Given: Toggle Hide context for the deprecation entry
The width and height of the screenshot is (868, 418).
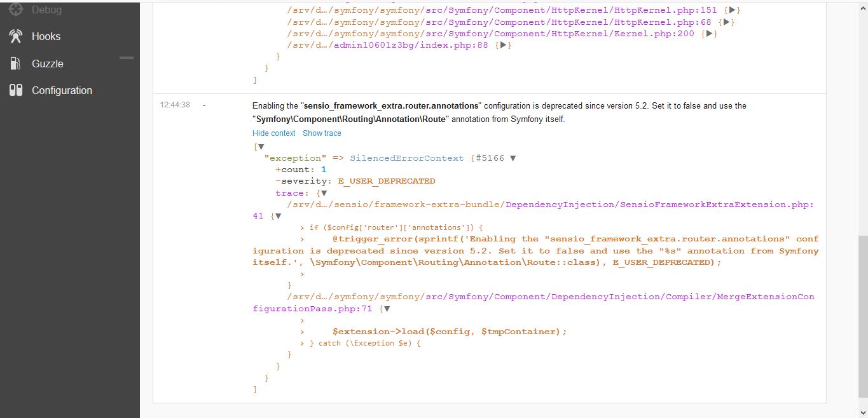Looking at the screenshot, I should [273, 133].
